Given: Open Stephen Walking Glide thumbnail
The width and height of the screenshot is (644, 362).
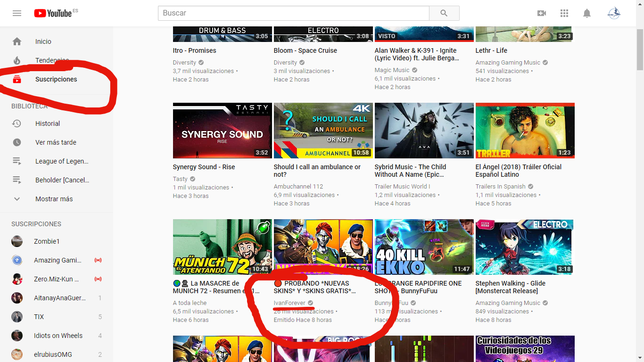Looking at the screenshot, I should [x=525, y=247].
